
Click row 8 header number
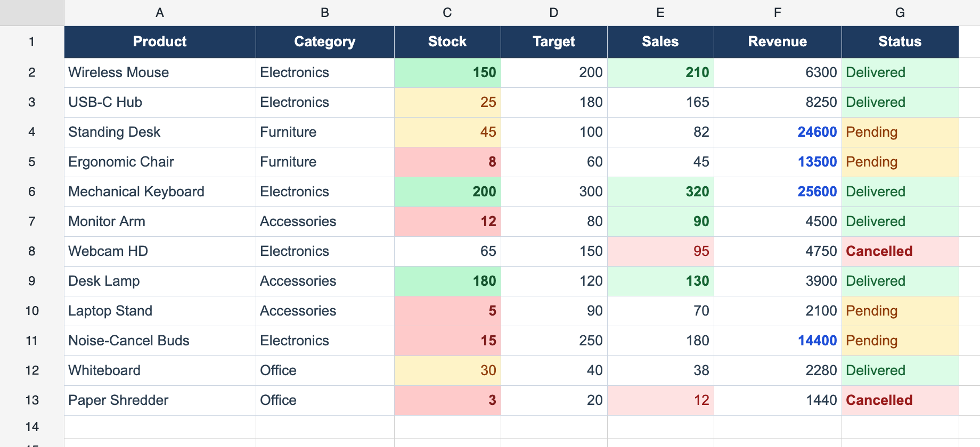click(x=32, y=251)
